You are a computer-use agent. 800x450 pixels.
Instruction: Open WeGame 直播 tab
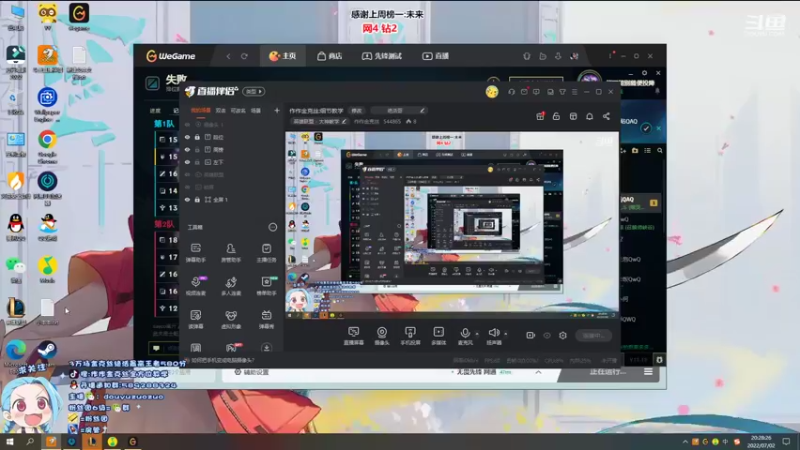pyautogui.click(x=436, y=56)
